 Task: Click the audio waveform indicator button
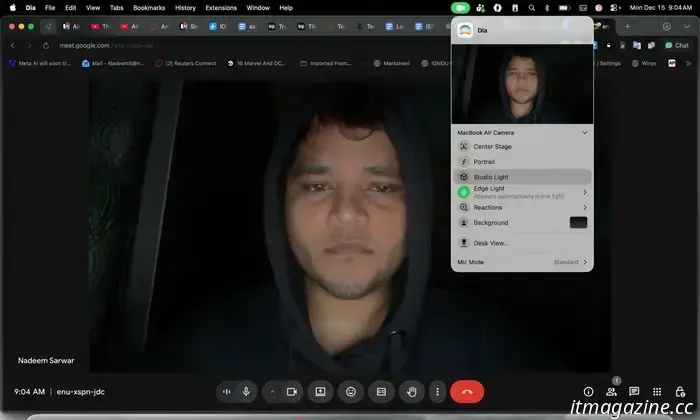point(227,392)
